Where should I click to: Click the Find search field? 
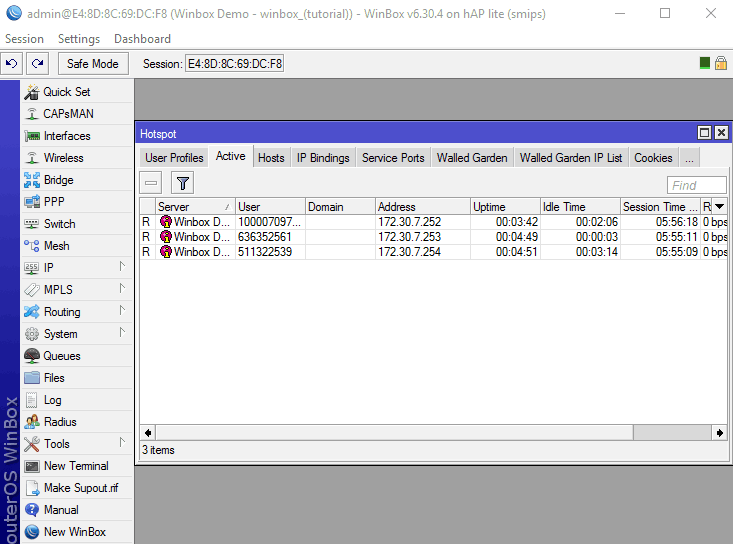(x=697, y=185)
